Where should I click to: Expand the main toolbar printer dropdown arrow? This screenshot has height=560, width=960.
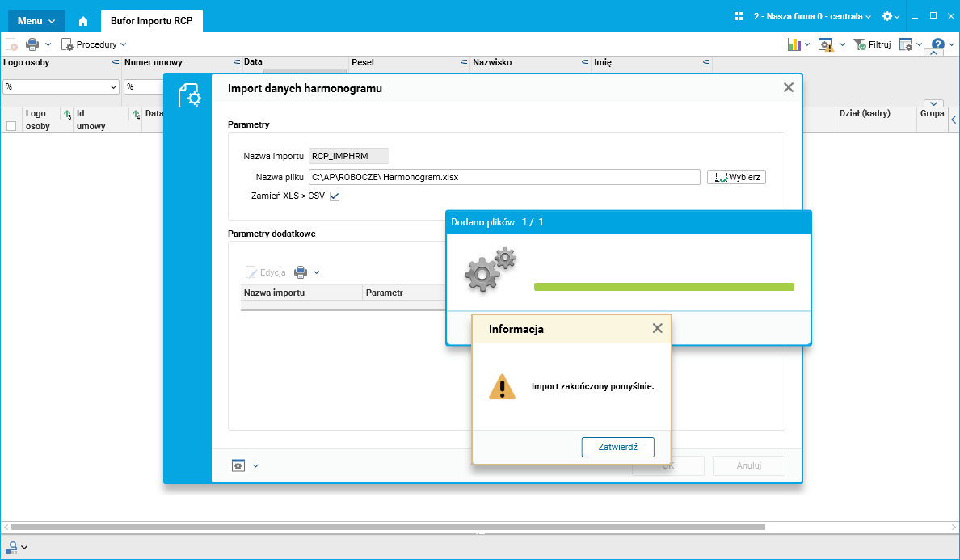[48, 44]
